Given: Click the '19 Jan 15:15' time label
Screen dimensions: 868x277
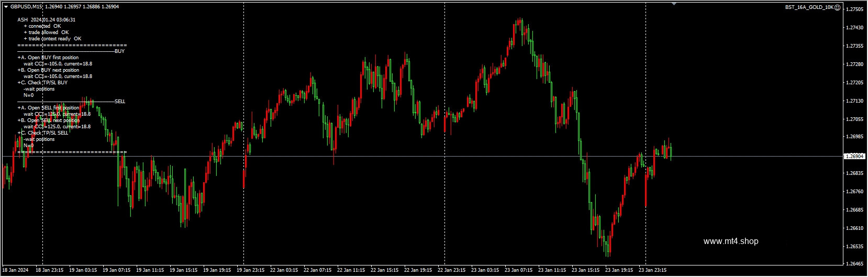Looking at the screenshot, I should point(184,271).
